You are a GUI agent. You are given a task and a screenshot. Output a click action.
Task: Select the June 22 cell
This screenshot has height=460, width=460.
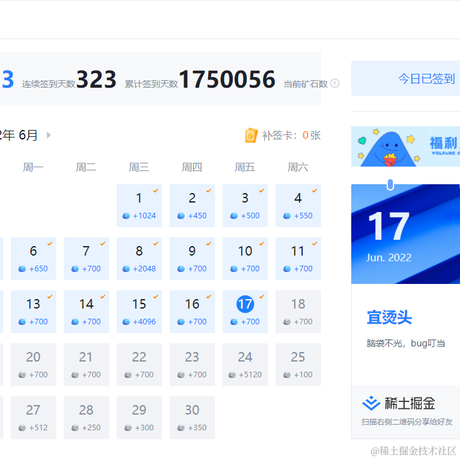tap(139, 365)
